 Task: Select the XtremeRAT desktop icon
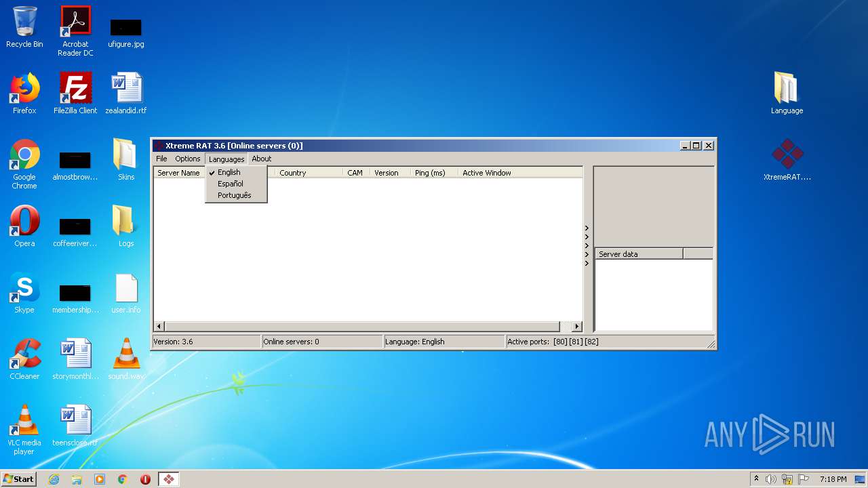[787, 160]
